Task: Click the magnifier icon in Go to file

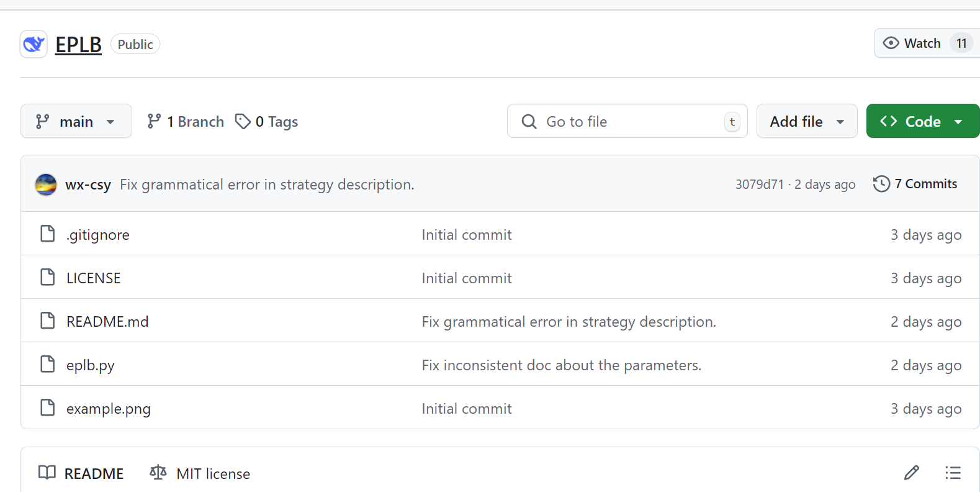Action: coord(529,121)
